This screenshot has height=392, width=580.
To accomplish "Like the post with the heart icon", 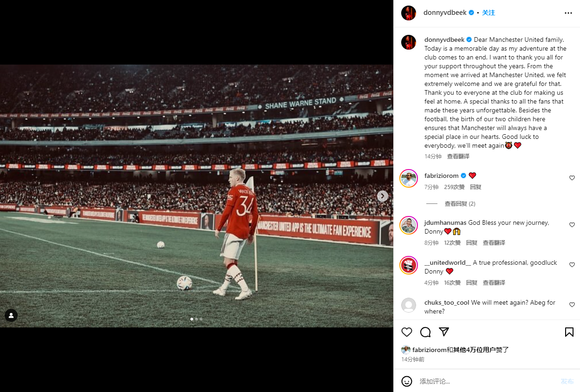I will pos(407,332).
